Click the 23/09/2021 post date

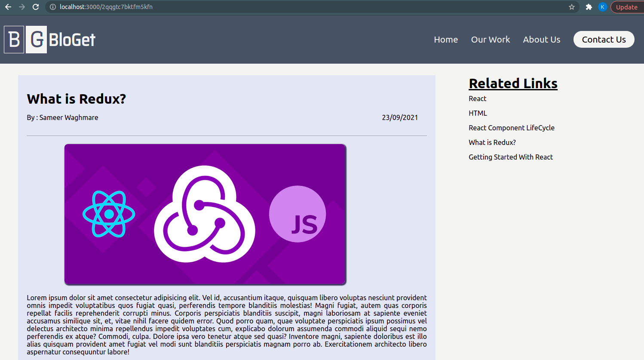400,117
